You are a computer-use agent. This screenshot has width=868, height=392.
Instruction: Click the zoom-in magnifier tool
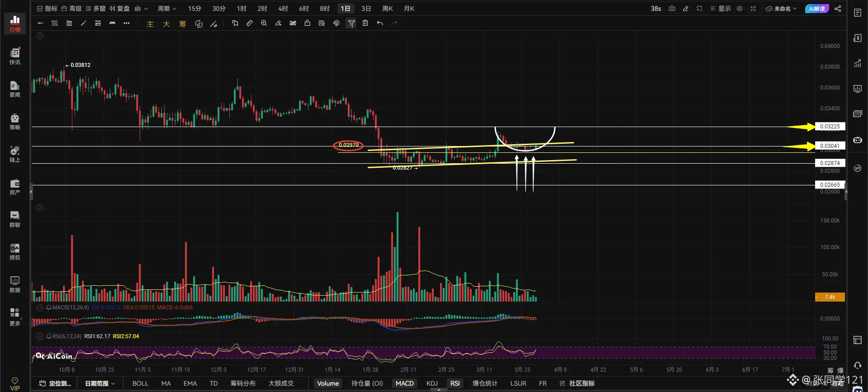click(x=264, y=23)
